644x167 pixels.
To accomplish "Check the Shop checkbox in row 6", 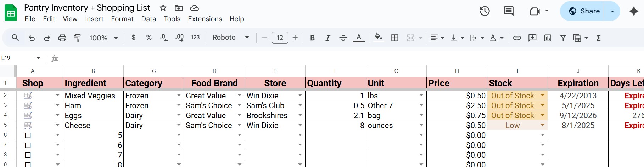I will tap(28, 135).
